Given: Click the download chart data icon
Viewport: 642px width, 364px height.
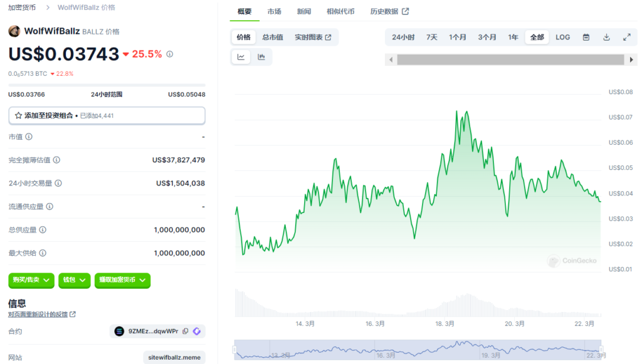Looking at the screenshot, I should tap(606, 38).
